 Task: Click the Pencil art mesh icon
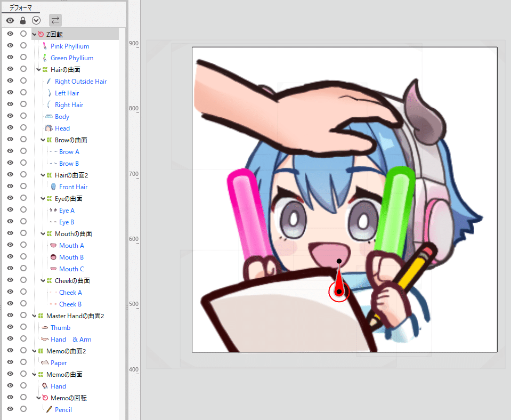[49, 409]
